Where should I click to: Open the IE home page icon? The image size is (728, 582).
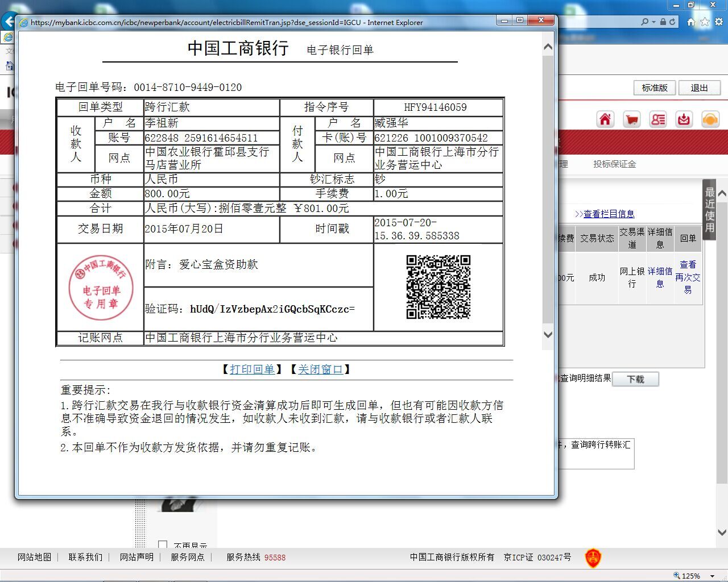(x=691, y=22)
